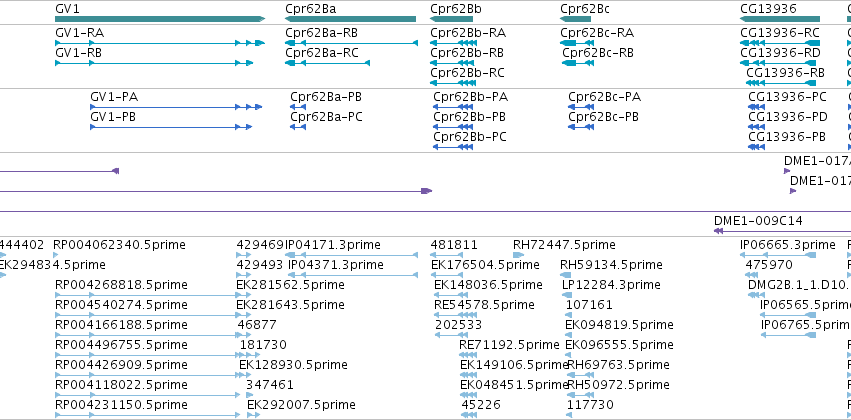The image size is (851, 420).
Task: Click Cpr62Bc-PB protein label
Action: click(604, 117)
